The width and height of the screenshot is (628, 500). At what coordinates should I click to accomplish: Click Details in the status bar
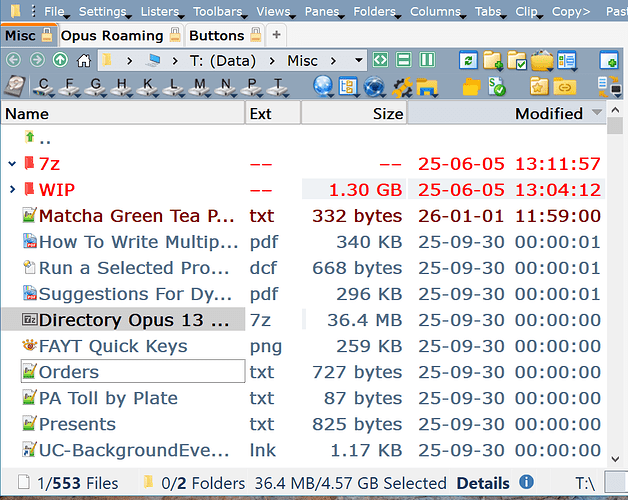coord(483,483)
